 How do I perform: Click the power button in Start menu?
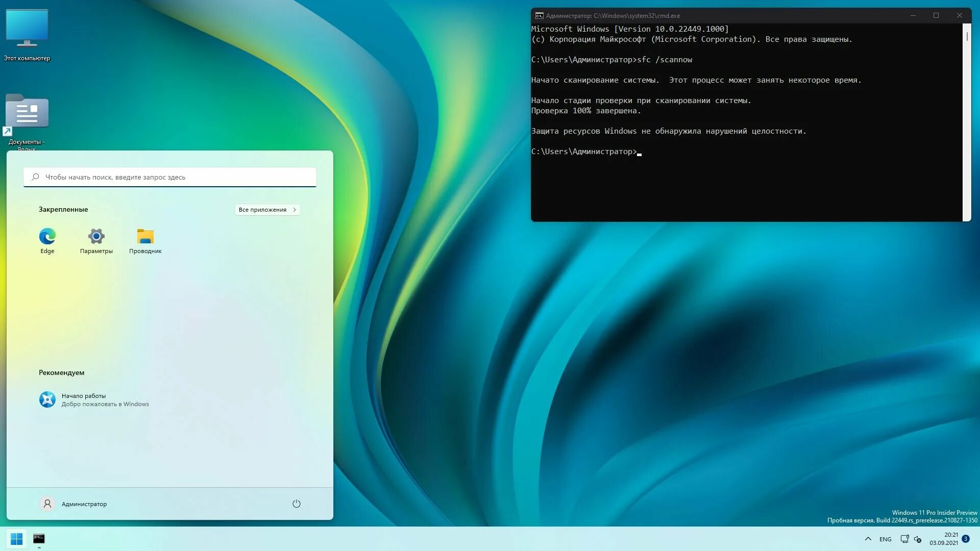click(x=296, y=504)
